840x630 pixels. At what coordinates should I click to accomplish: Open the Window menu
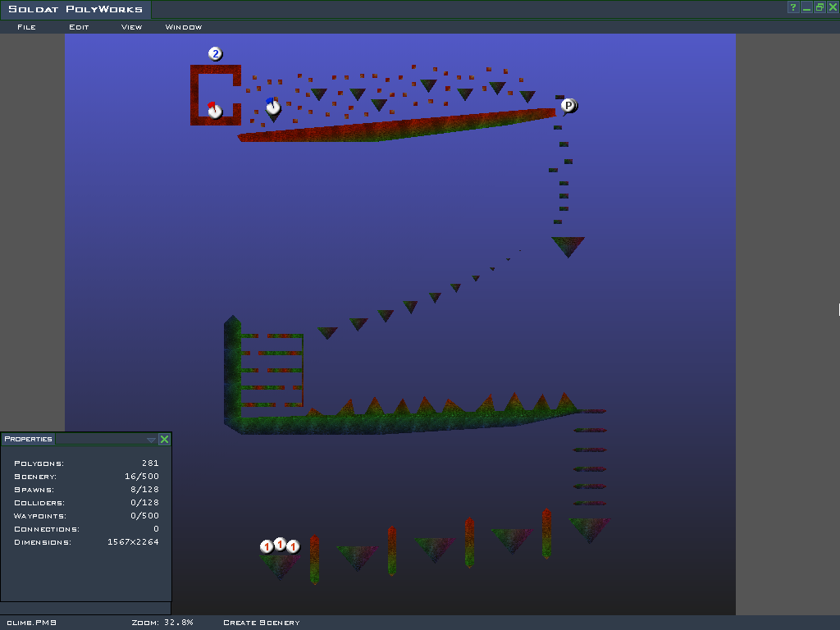(184, 27)
